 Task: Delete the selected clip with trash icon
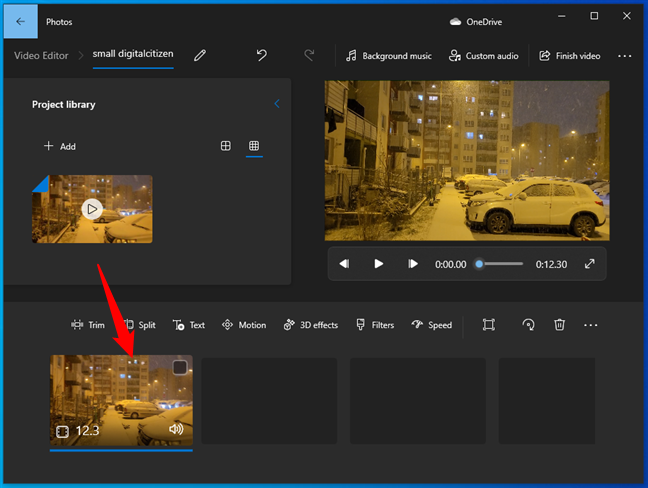pyautogui.click(x=559, y=325)
